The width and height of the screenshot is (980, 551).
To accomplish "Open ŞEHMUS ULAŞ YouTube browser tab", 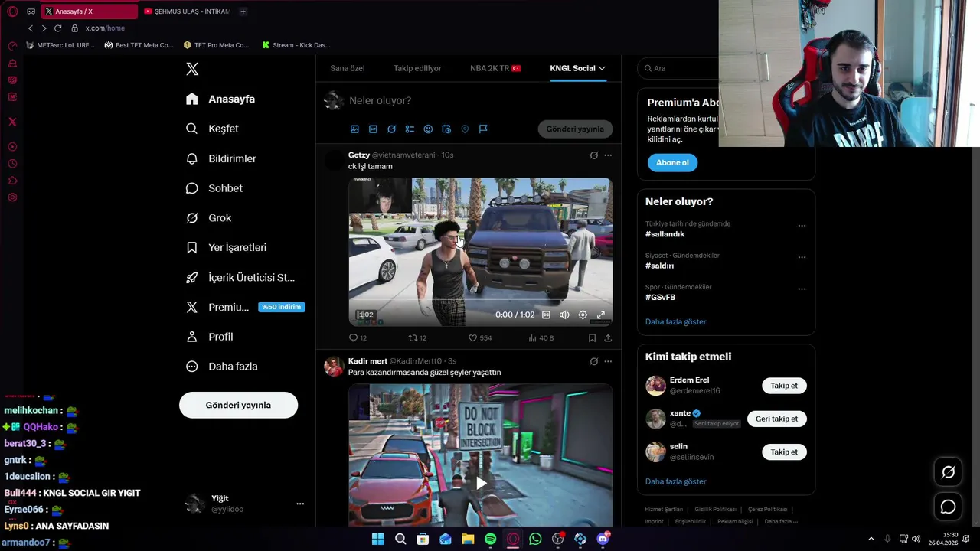I will [186, 11].
